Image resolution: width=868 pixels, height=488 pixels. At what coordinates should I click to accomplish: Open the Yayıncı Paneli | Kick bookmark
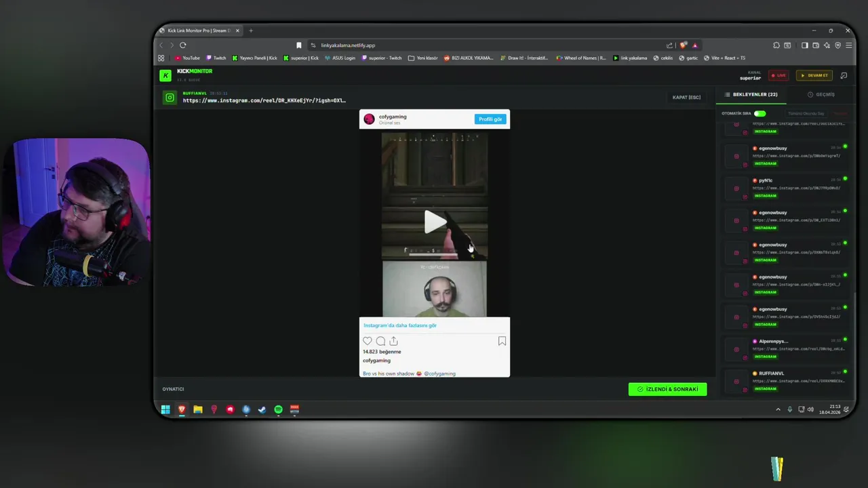click(254, 58)
